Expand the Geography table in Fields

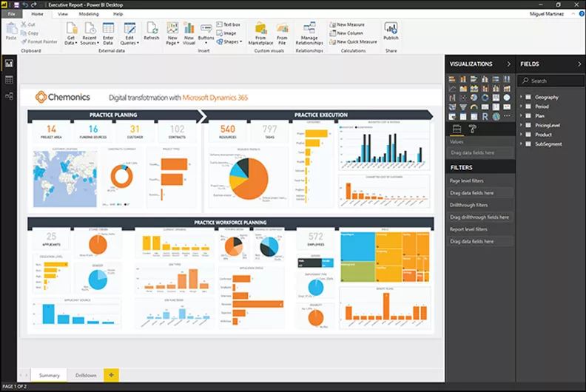[522, 97]
